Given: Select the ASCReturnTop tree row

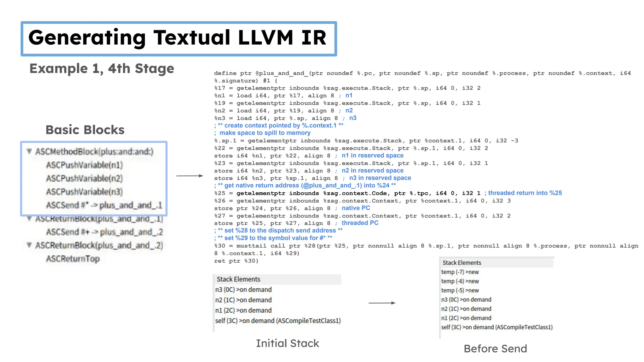Looking at the screenshot, I should click(73, 259).
